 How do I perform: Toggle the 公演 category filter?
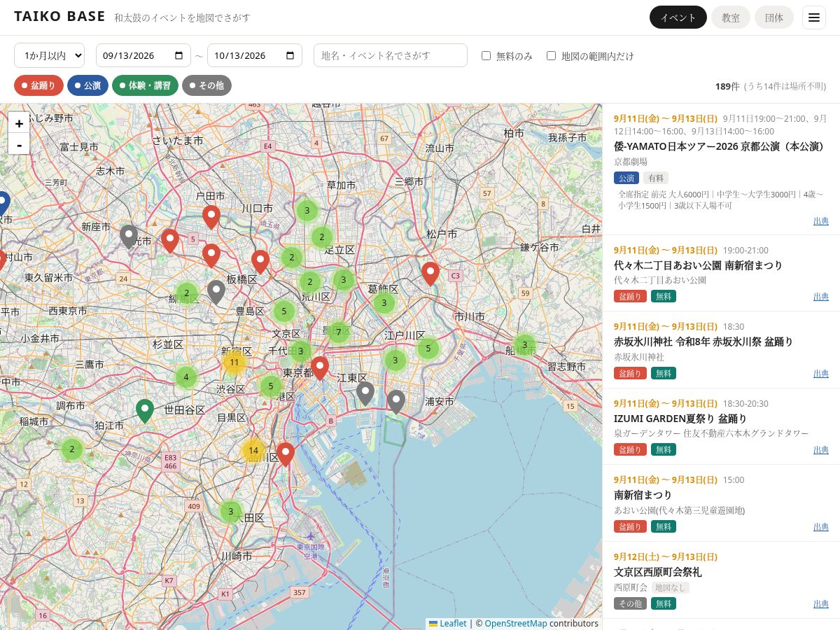[x=87, y=85]
